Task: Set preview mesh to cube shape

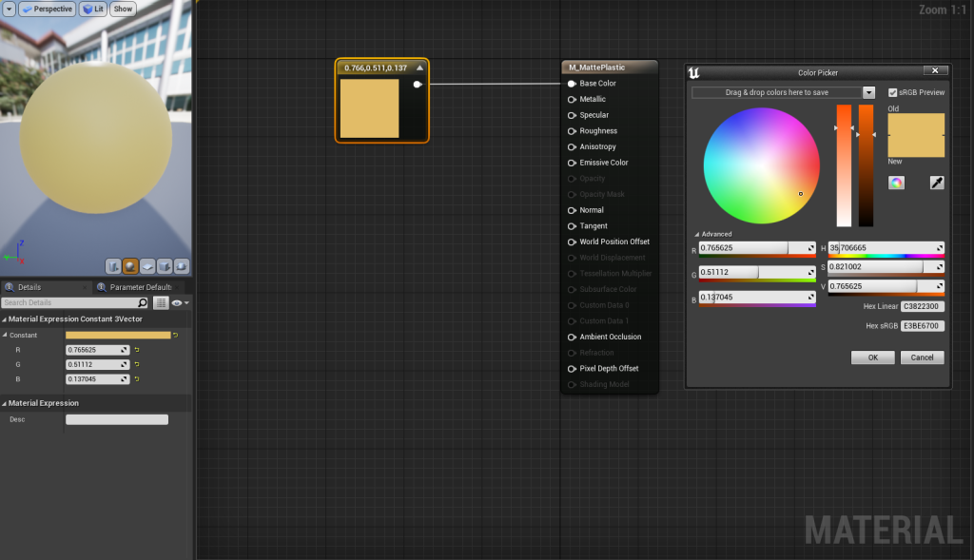Action: 165,266
